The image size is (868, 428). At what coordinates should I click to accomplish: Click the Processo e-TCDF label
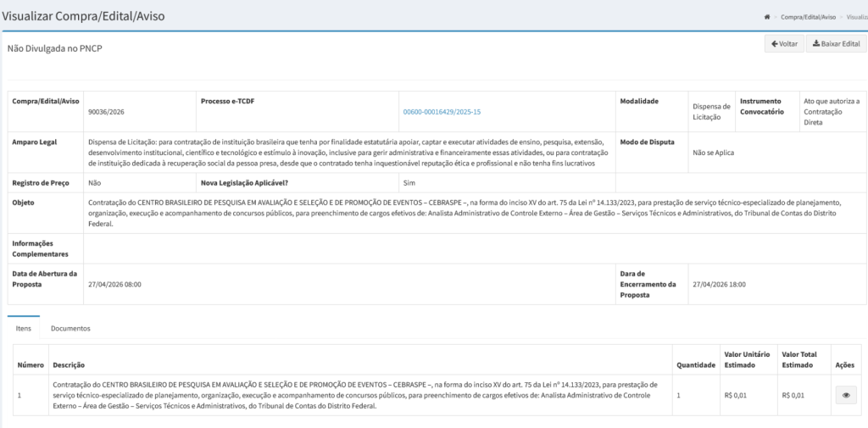(227, 102)
